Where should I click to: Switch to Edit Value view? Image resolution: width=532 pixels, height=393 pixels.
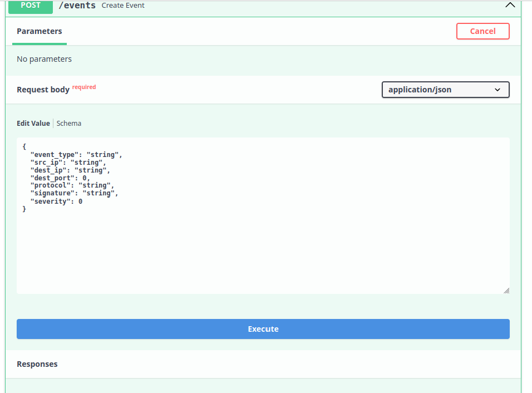pos(33,123)
